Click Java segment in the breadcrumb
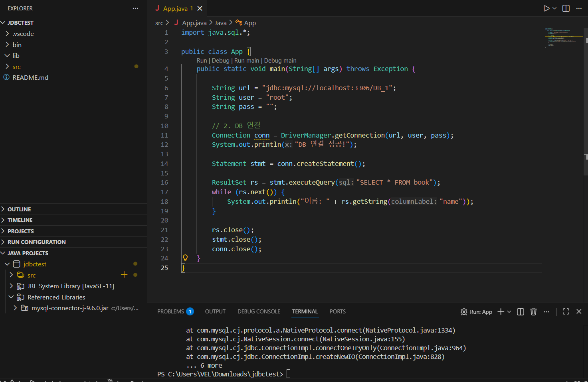The image size is (588, 382). [x=220, y=23]
